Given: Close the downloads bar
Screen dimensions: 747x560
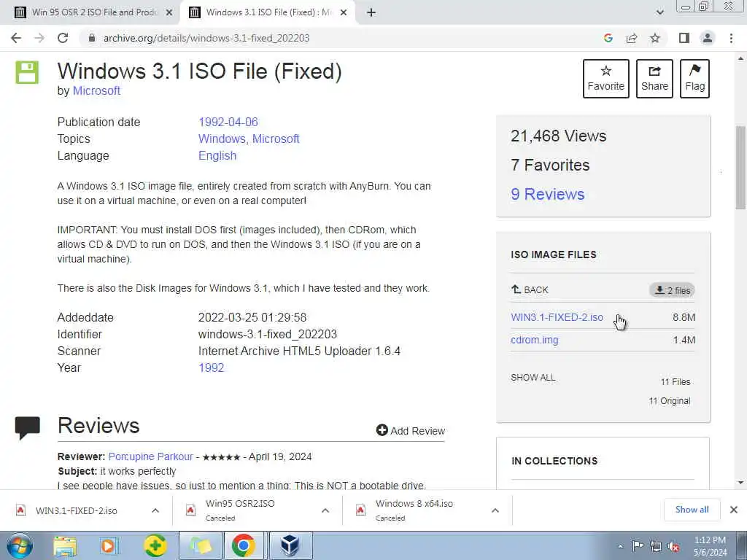Looking at the screenshot, I should pos(734,510).
